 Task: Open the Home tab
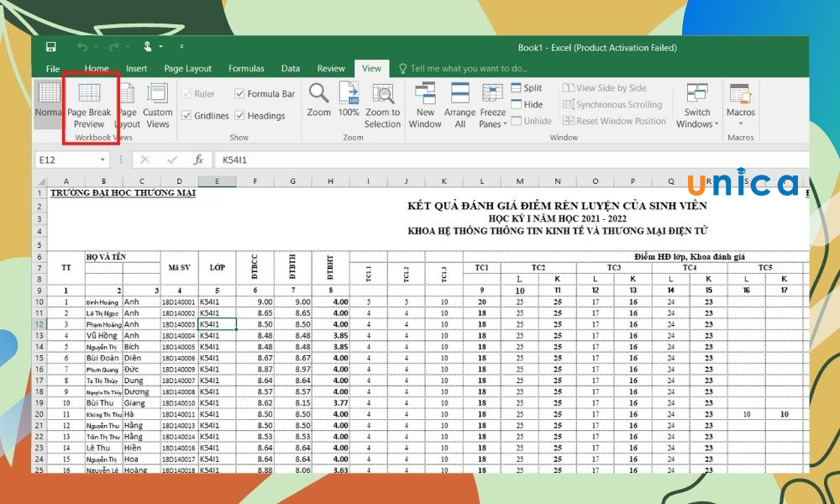pyautogui.click(x=97, y=69)
